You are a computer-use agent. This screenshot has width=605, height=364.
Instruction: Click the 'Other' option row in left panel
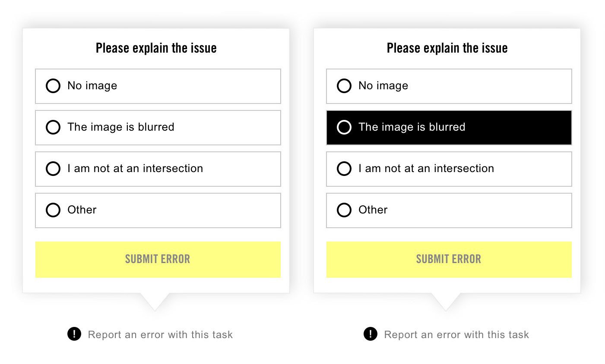coord(158,210)
